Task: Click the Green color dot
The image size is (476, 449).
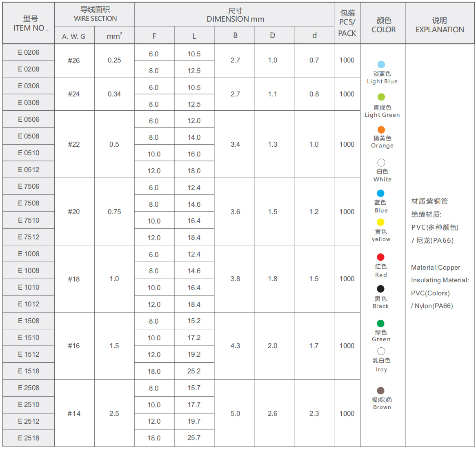Action: (x=380, y=323)
